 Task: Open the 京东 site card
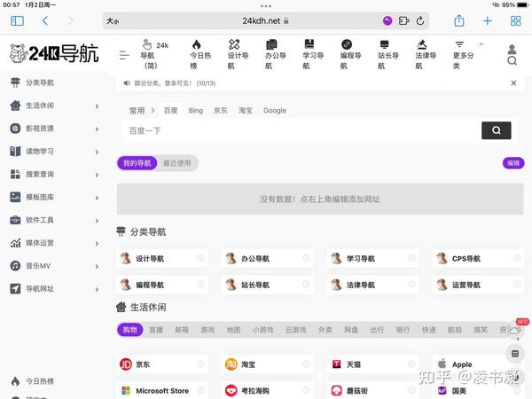(x=162, y=364)
